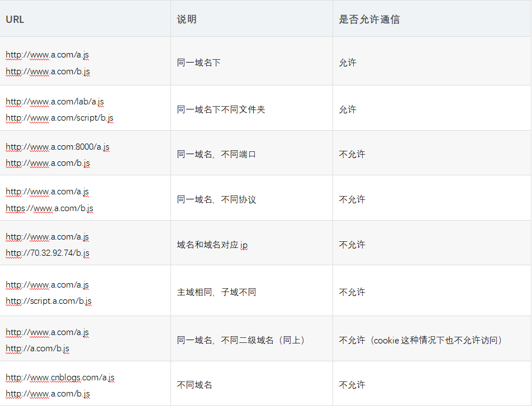Image resolution: width=532 pixels, height=406 pixels.
Task: Click the "域名和域名对应 ip" description
Action: click(x=212, y=245)
